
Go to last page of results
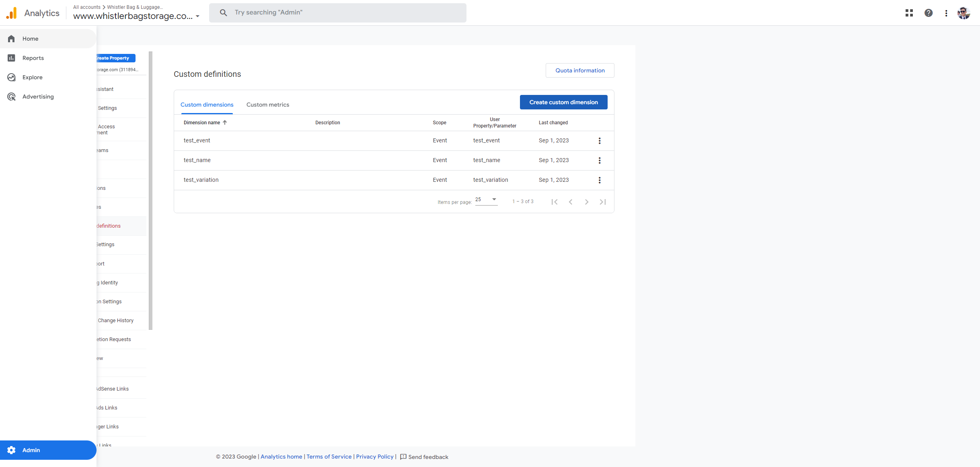pos(603,202)
